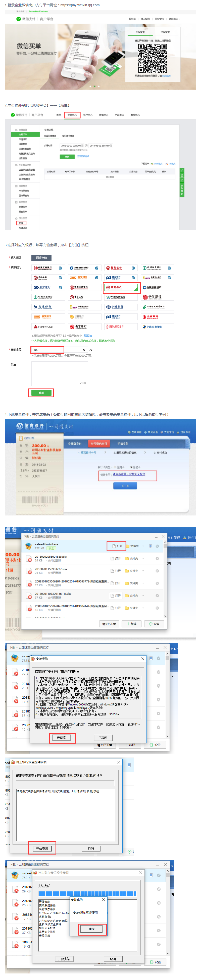This screenshot has height=980, width=200.
Task: Open the 专业版支付 payment tab
Action: pos(75,444)
